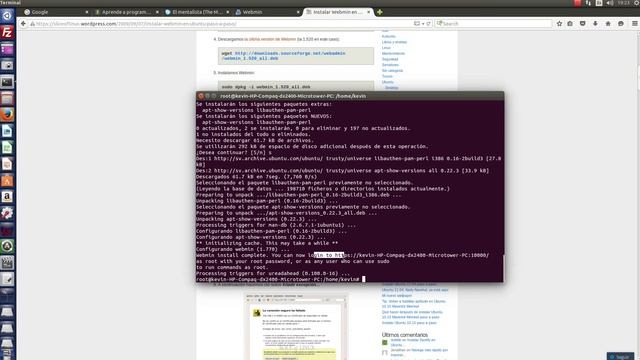Go to Firefox home page icon
This screenshot has height=360, width=640.
tap(608, 24)
